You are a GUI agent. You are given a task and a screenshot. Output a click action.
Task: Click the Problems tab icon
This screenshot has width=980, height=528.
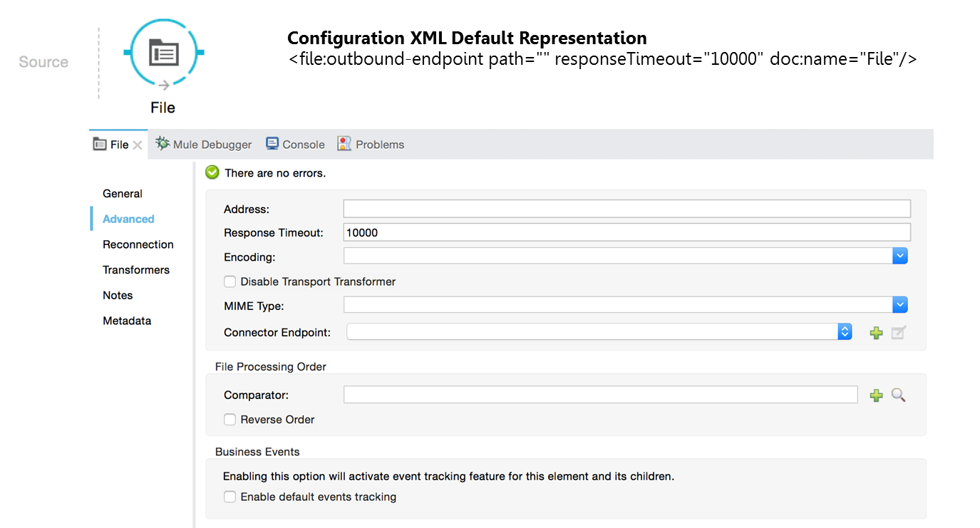344,144
